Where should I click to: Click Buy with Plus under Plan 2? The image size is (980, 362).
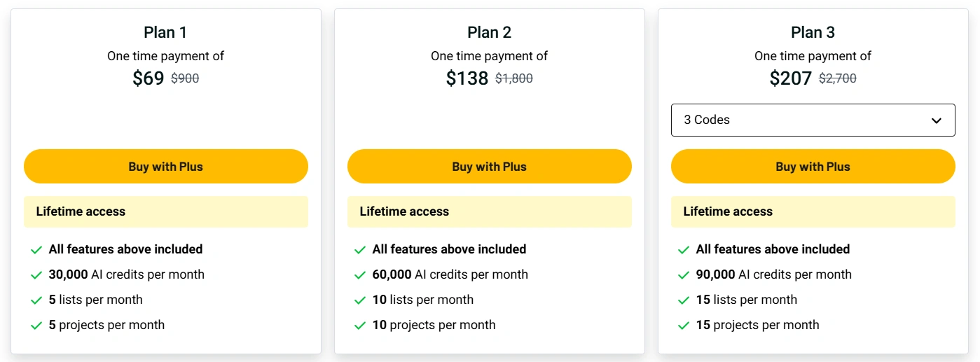coord(490,167)
